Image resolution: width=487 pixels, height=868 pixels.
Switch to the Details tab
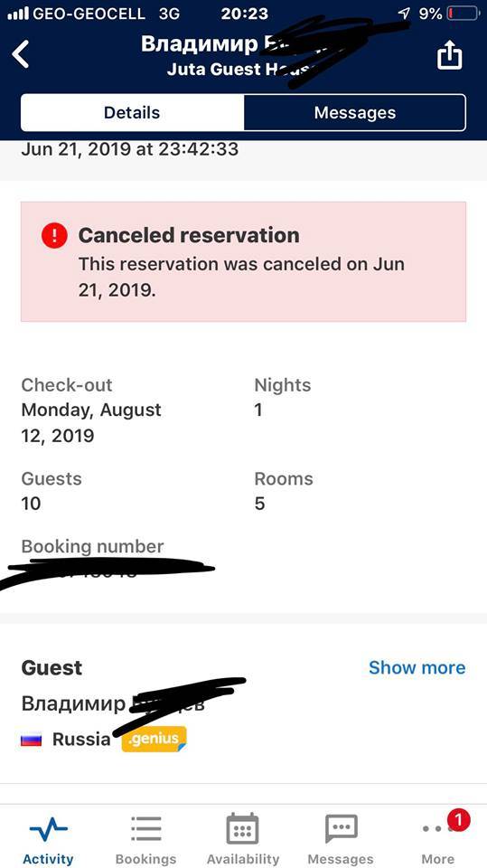pyautogui.click(x=132, y=113)
